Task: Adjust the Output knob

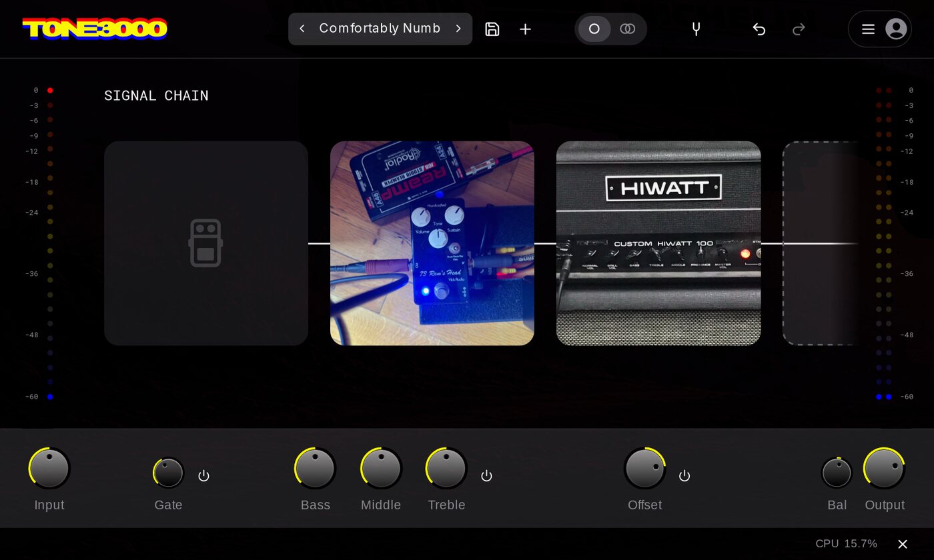Action: click(x=885, y=468)
